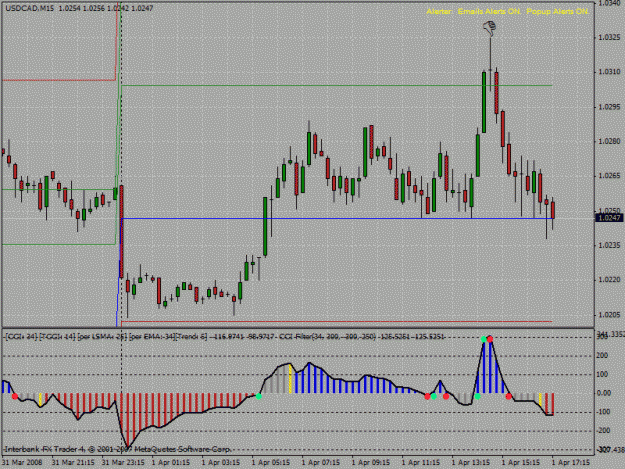Select the red horizontal line near chart bottom
The width and height of the screenshot is (625, 469).
(x=337, y=321)
